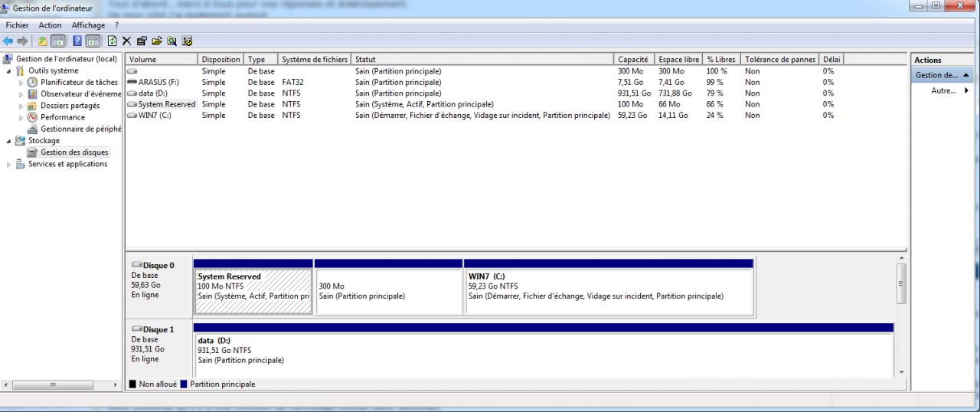Click the Services et applications icon
This screenshot has height=412, width=980.
(21, 164)
